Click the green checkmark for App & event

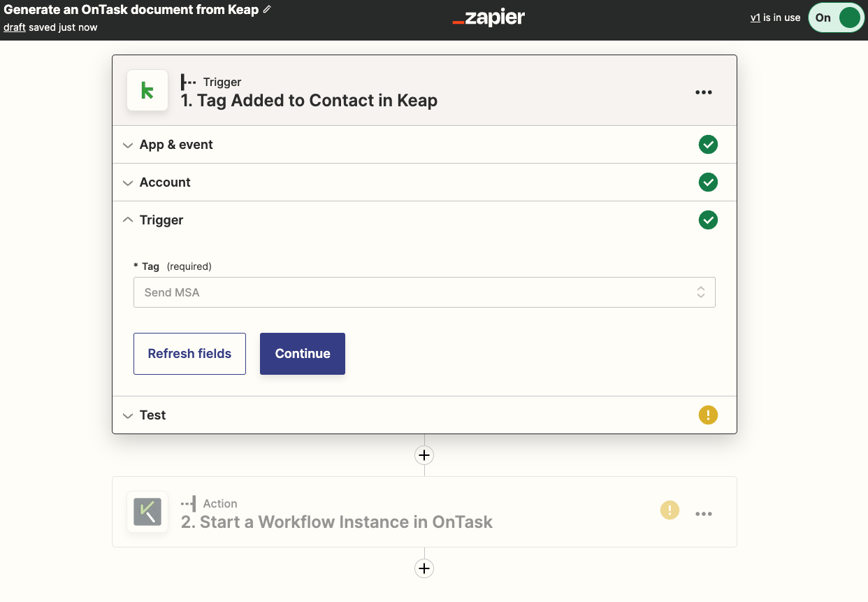click(708, 145)
